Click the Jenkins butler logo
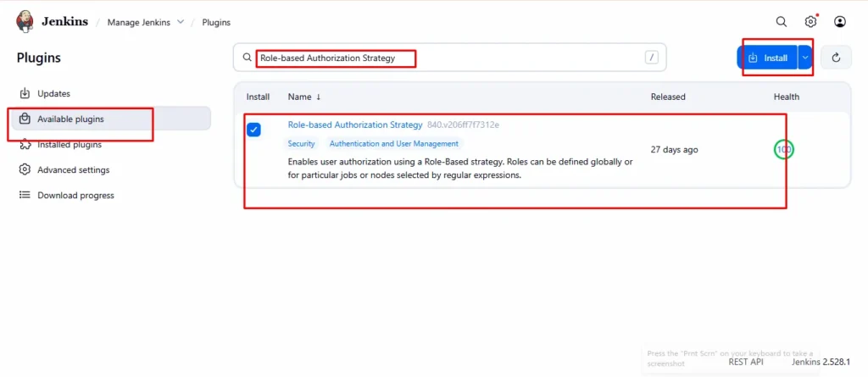This screenshot has height=377, width=868. pos(26,22)
